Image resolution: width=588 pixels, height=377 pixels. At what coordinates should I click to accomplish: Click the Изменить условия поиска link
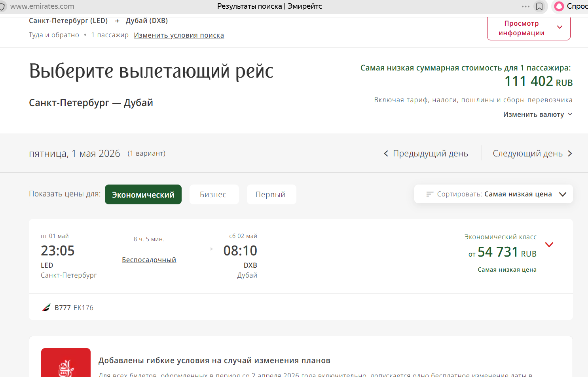tap(179, 35)
